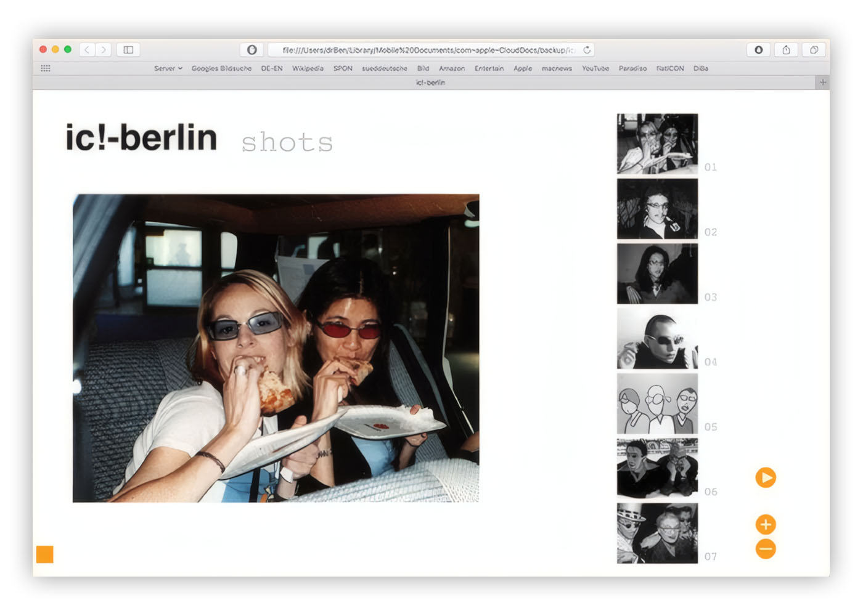Open the YouTube bookmark
Viewport: 863px width, 616px height.
[595, 68]
